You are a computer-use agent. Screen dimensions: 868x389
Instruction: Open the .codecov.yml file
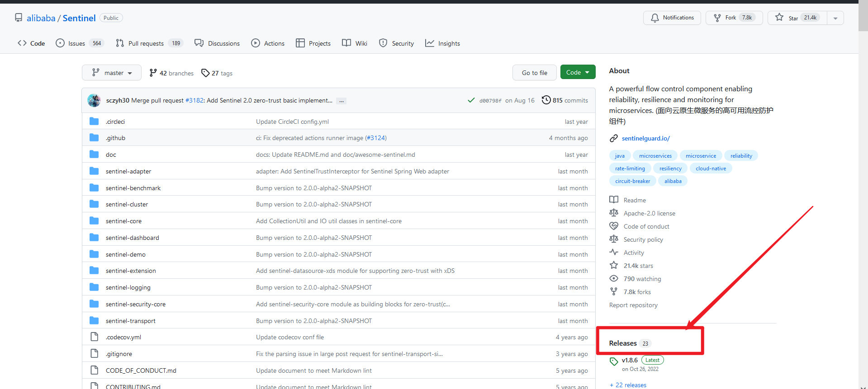click(x=123, y=337)
